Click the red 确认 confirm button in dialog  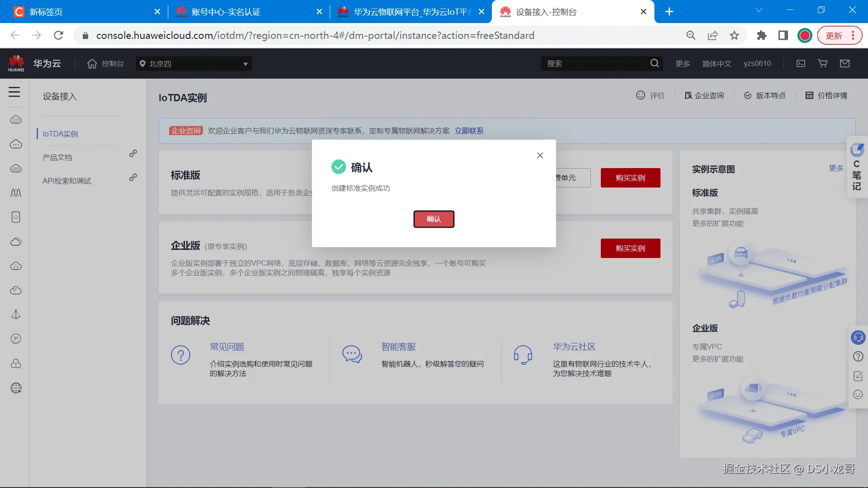coord(434,219)
